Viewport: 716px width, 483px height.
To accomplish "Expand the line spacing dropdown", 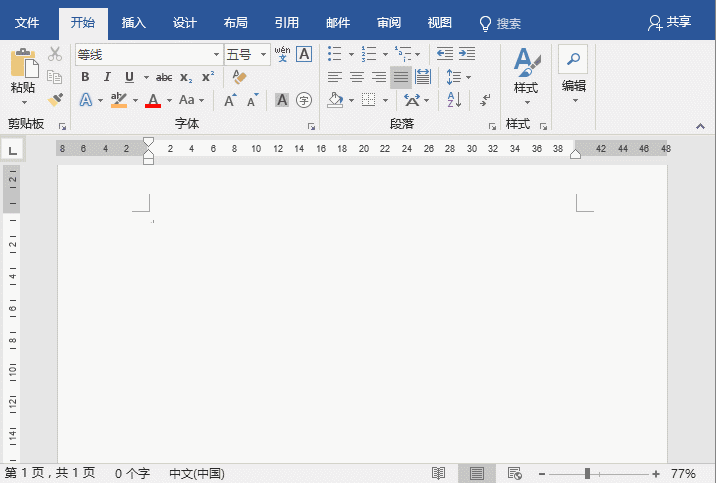I will click(468, 77).
